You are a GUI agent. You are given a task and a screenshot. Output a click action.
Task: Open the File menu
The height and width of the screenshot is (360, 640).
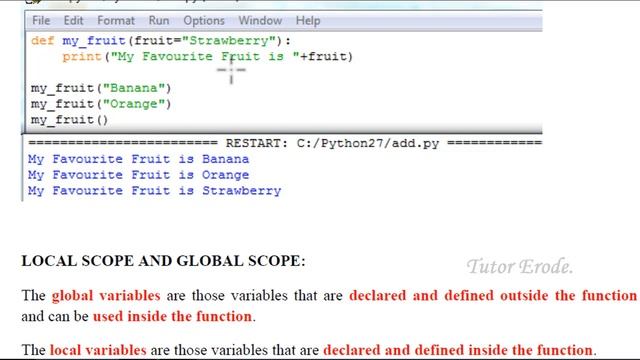41,20
